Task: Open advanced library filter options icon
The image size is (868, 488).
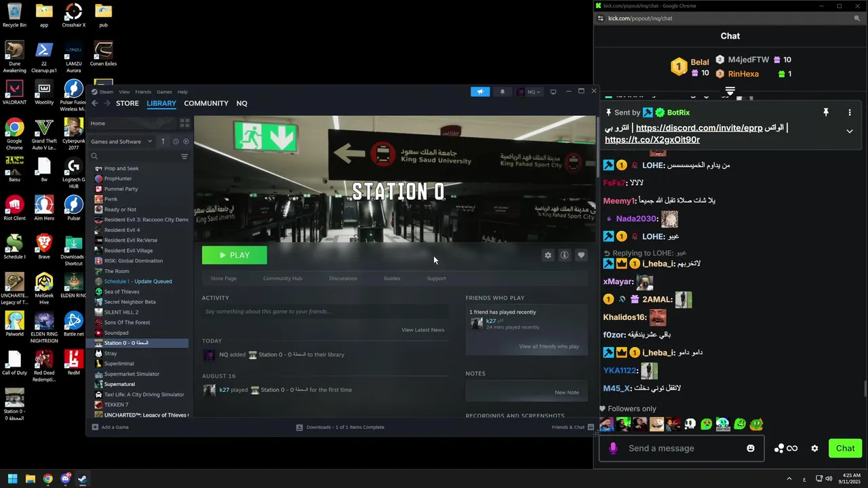Action: point(184,157)
